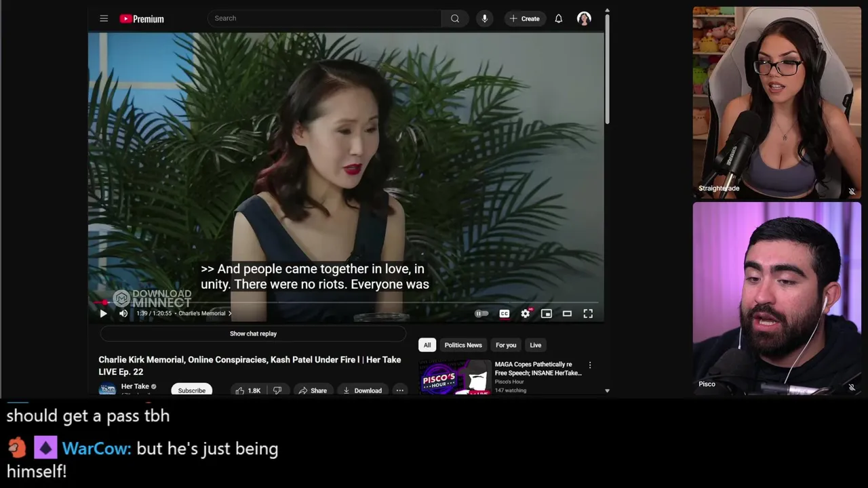868x488 pixels.
Task: Click muted mic icon on Pisco camera
Action: click(852, 387)
